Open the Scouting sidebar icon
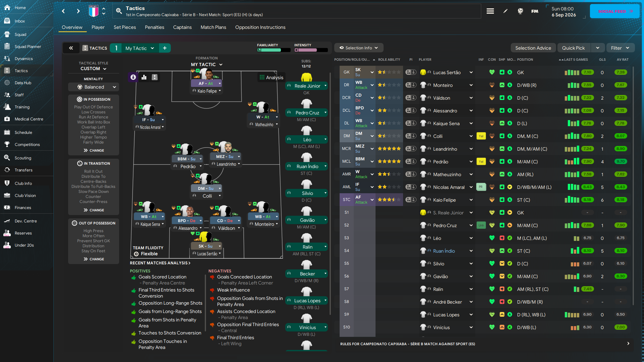The image size is (644, 362). click(7, 158)
